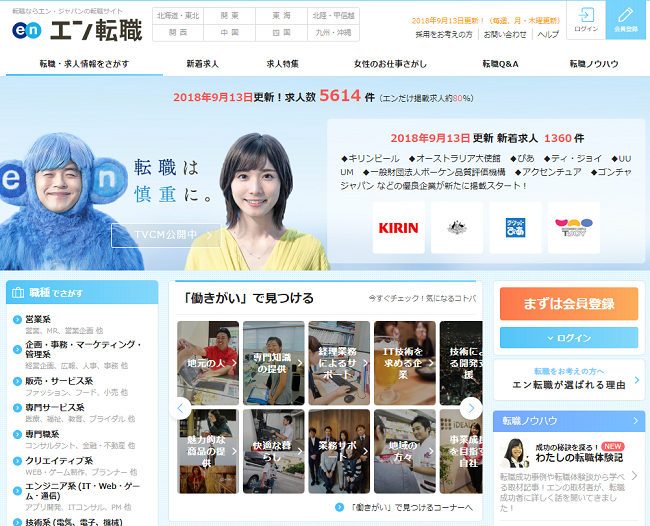Show the next carousel slide arrow
Viewport: 650px width, 526px height.
pyautogui.click(x=471, y=408)
